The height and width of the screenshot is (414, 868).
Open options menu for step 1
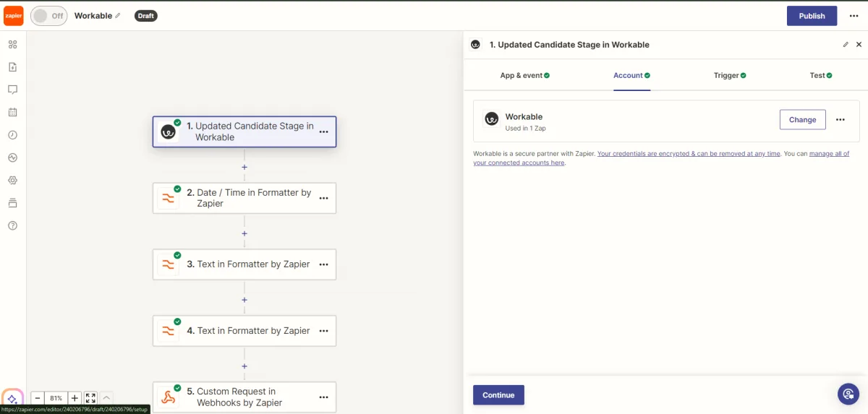tap(323, 131)
